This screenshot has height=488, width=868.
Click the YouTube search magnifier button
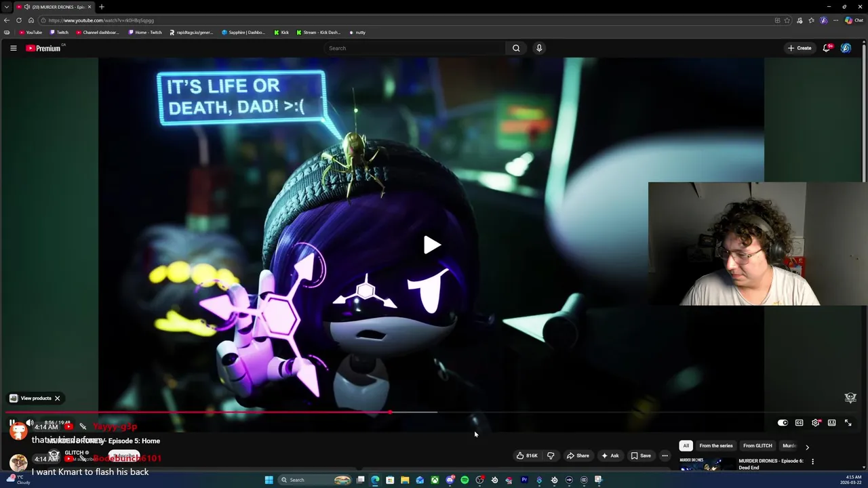(x=516, y=48)
